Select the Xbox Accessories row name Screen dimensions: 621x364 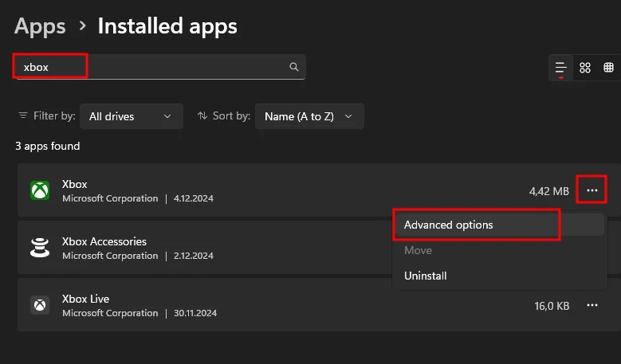coord(104,241)
